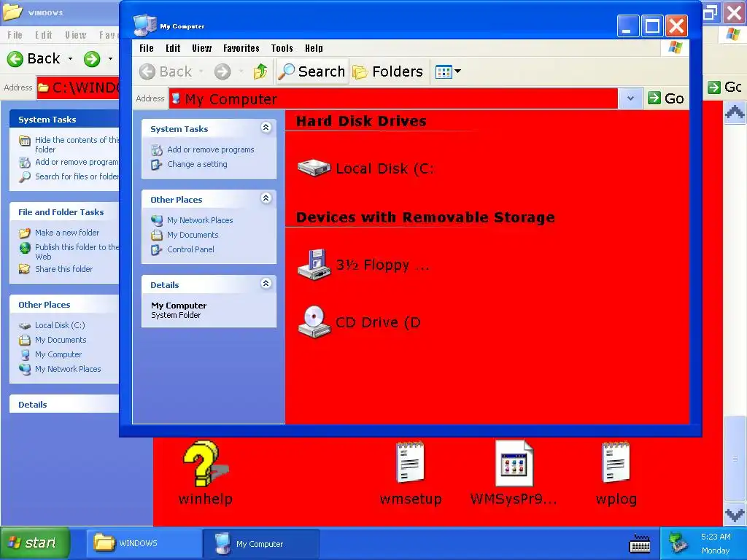Click the WINDOWS folder title bar icon
Screen dimensions: 747x560
[12, 12]
